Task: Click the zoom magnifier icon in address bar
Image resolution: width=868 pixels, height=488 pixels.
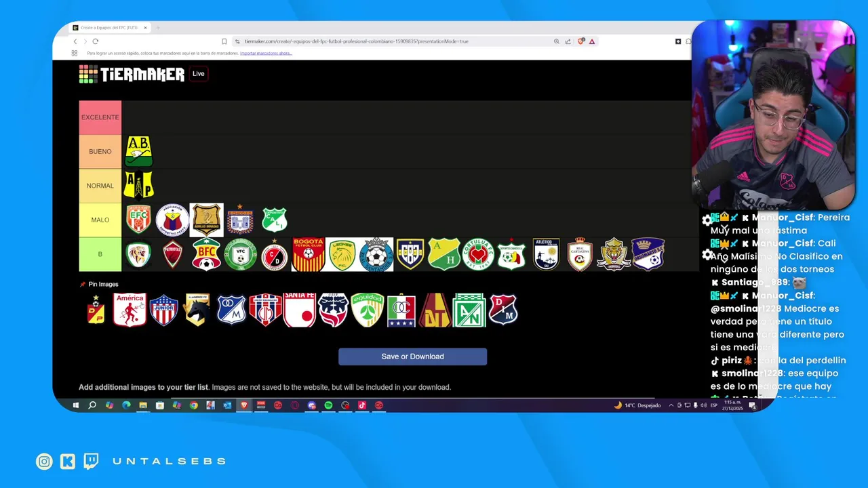Action: (x=557, y=41)
